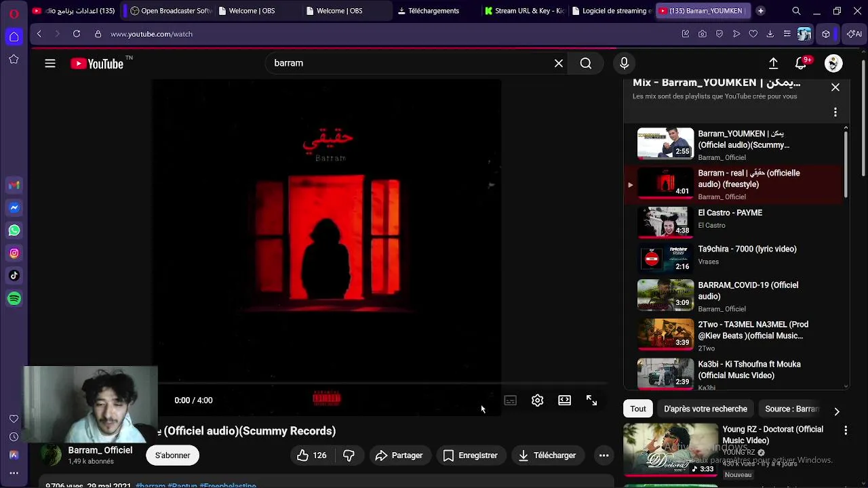
Task: Open TikTok in the sidebar
Action: [14, 275]
